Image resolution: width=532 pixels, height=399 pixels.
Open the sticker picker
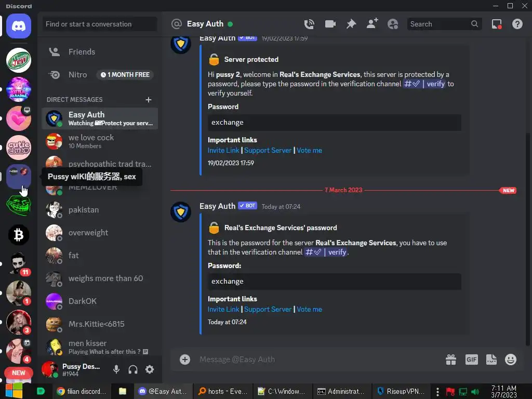coord(491,360)
